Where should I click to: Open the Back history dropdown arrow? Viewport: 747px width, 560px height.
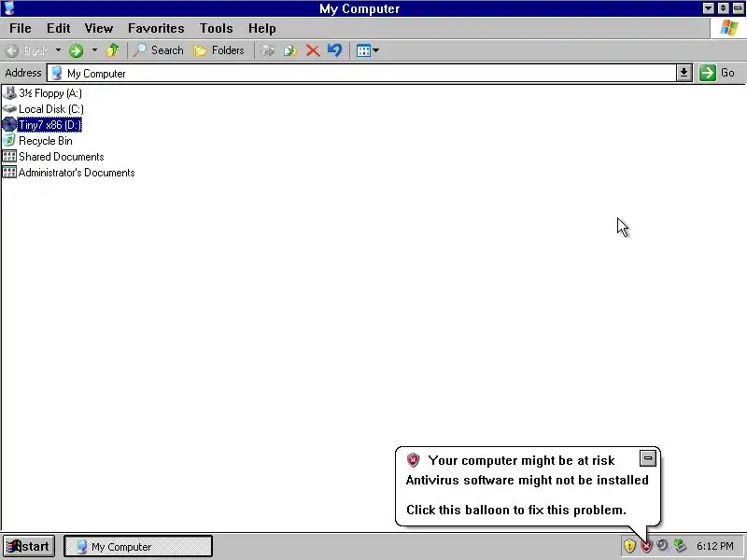[x=58, y=50]
